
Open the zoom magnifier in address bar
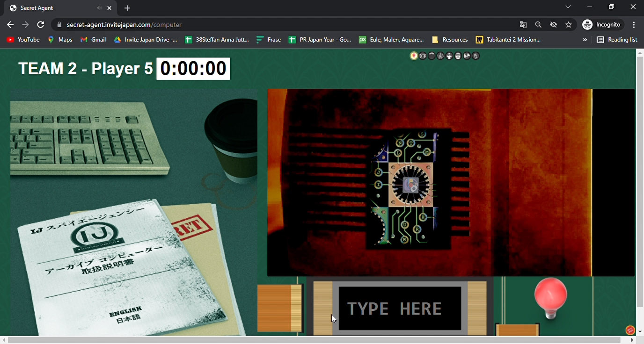tap(538, 25)
